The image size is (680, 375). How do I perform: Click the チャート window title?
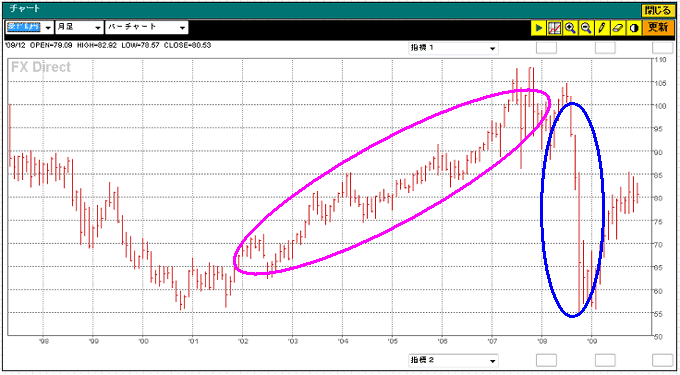25,9
